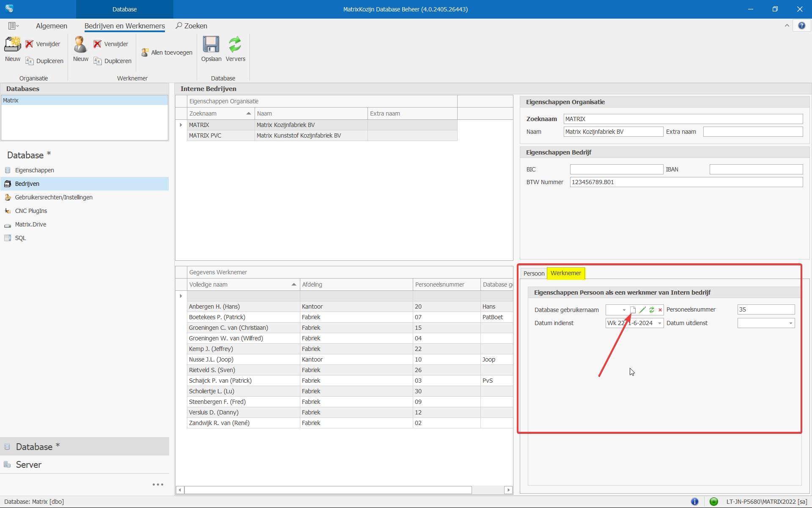This screenshot has height=508, width=812.
Task: Click the Extra naam input field
Action: pos(753,132)
